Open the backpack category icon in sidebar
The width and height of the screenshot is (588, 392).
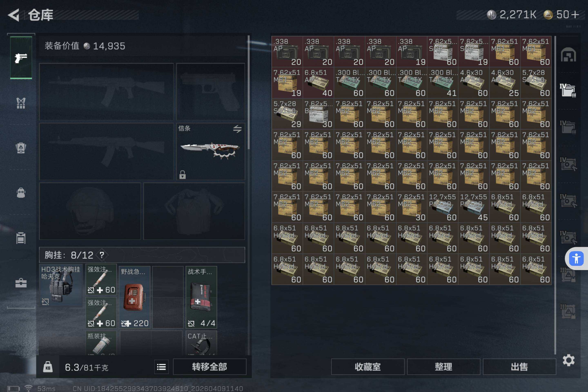(x=21, y=193)
